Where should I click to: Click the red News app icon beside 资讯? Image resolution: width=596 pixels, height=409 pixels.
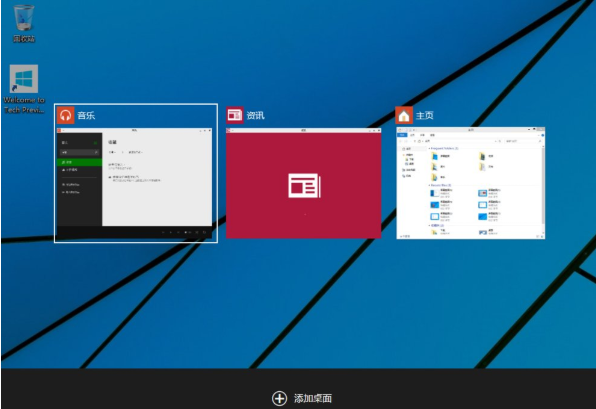point(235,115)
